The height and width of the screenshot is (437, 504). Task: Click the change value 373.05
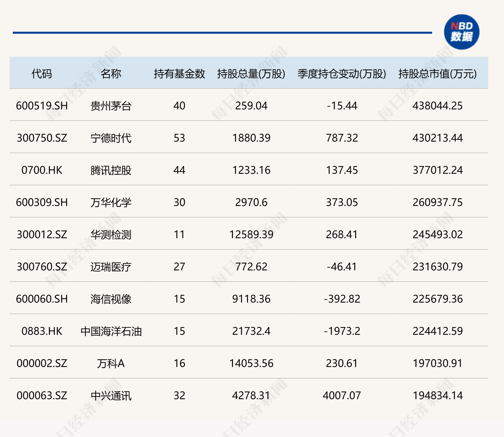coord(342,202)
